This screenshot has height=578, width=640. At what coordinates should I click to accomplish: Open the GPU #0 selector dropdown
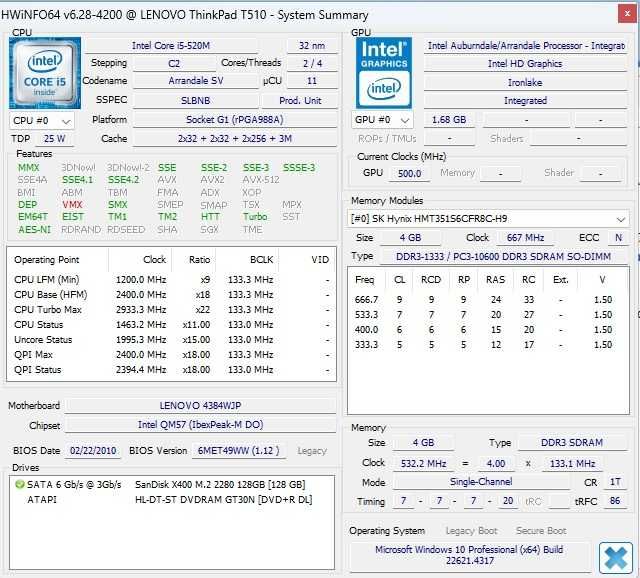tap(382, 120)
